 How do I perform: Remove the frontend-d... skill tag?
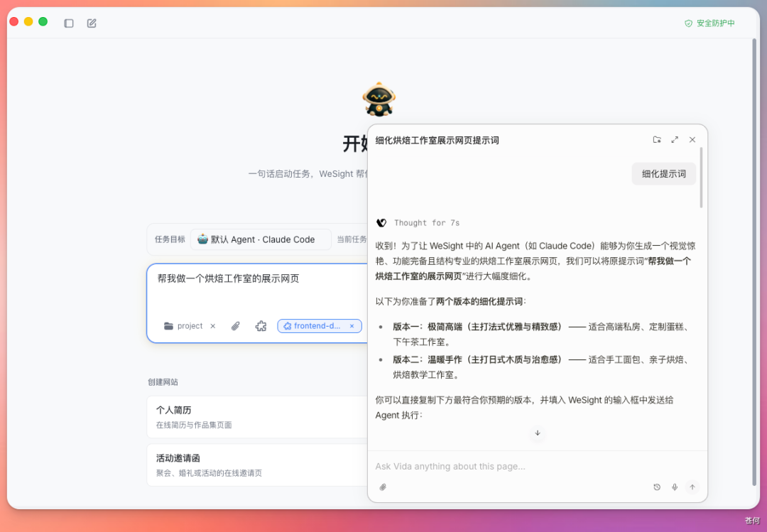[x=352, y=326]
